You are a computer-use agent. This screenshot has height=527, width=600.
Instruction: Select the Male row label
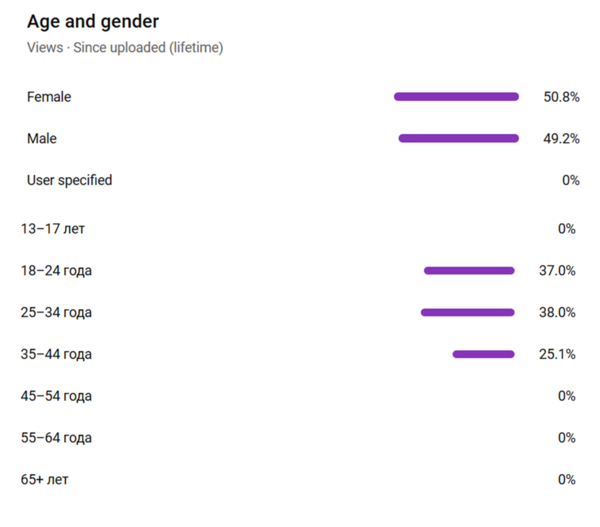coord(42,138)
